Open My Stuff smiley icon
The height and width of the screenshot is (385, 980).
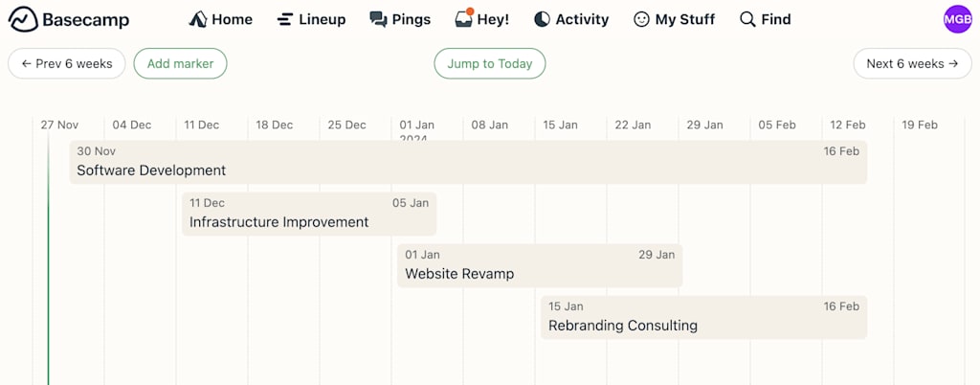point(641,19)
